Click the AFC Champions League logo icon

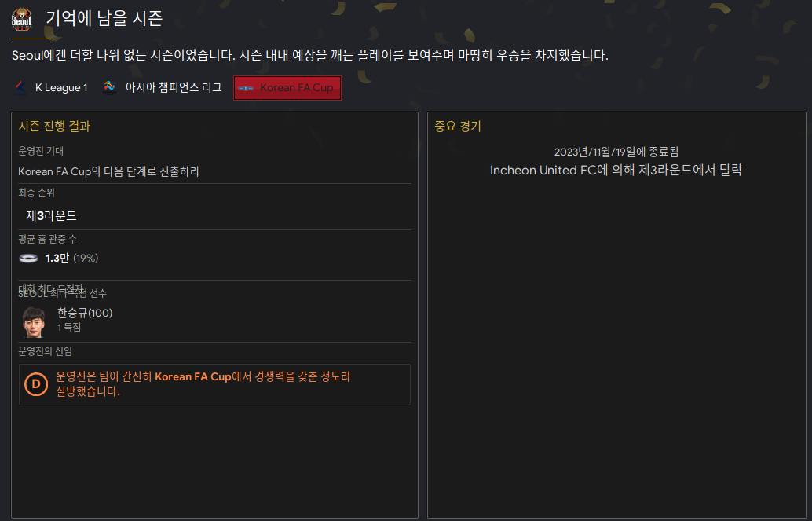(109, 87)
